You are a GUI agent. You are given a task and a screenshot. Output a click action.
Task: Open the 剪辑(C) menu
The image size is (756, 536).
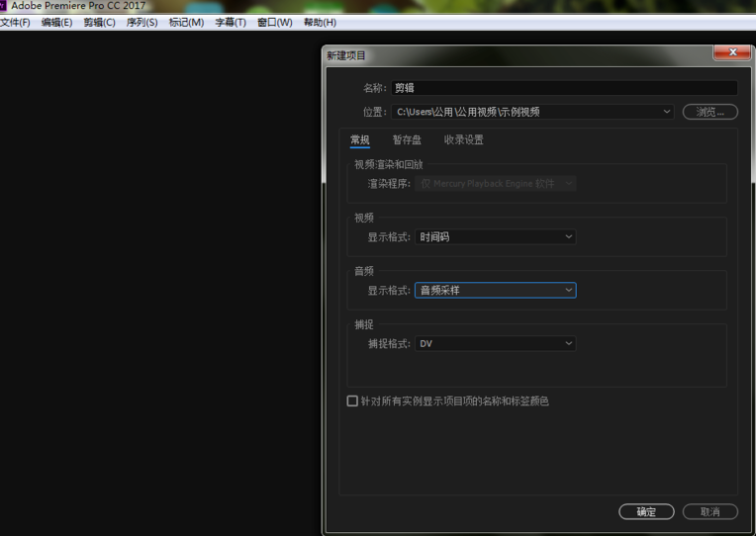point(99,23)
